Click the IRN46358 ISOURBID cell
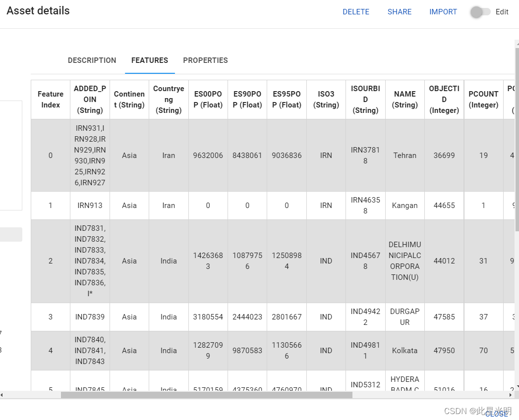The height and width of the screenshot is (420, 519). [365, 206]
